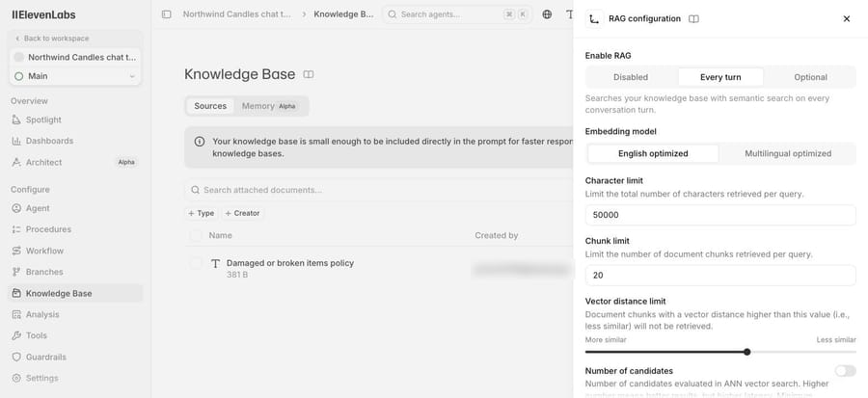Expand the Main branch dropdown
868x398 pixels.
click(x=75, y=76)
